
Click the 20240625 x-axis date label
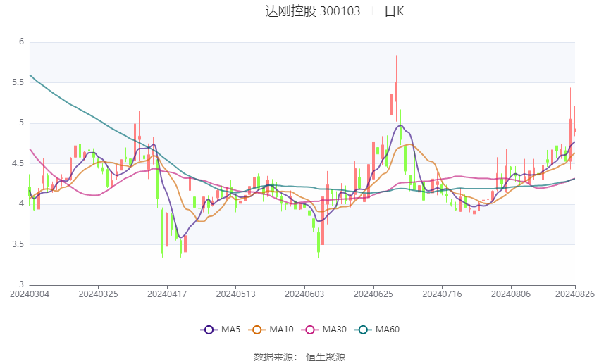tap(373, 294)
